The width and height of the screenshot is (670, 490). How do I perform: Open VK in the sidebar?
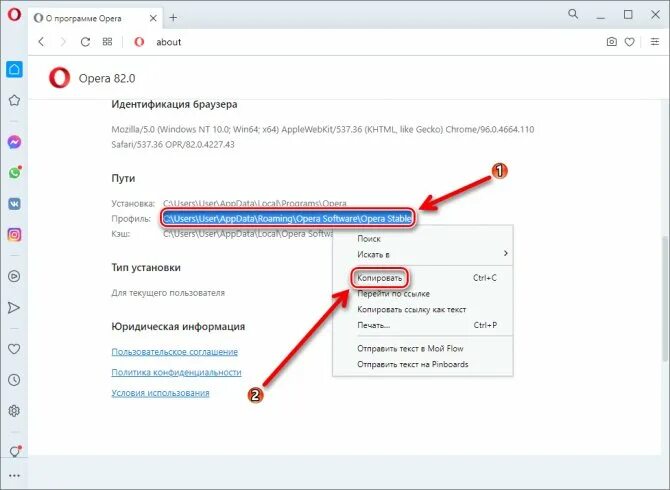pos(14,204)
